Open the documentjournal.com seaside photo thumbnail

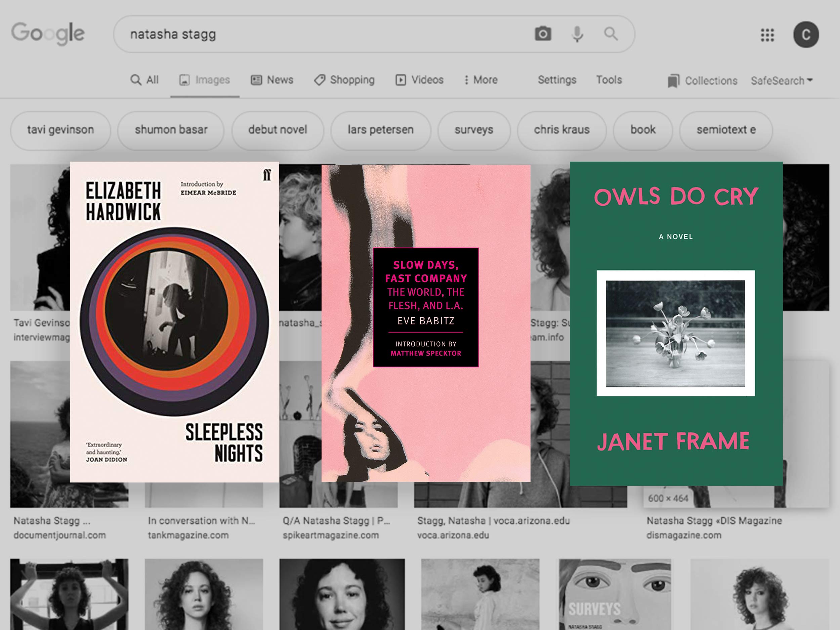point(40,434)
